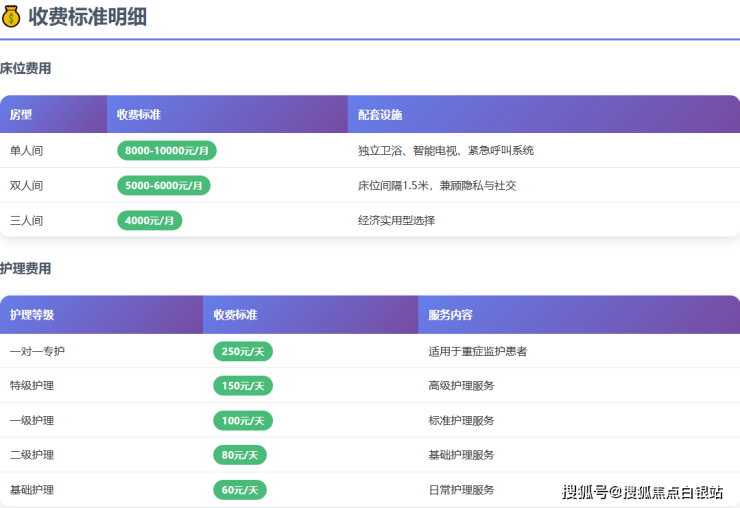Click the 150元/天 price badge
This screenshot has height=508, width=740.
[x=242, y=386]
